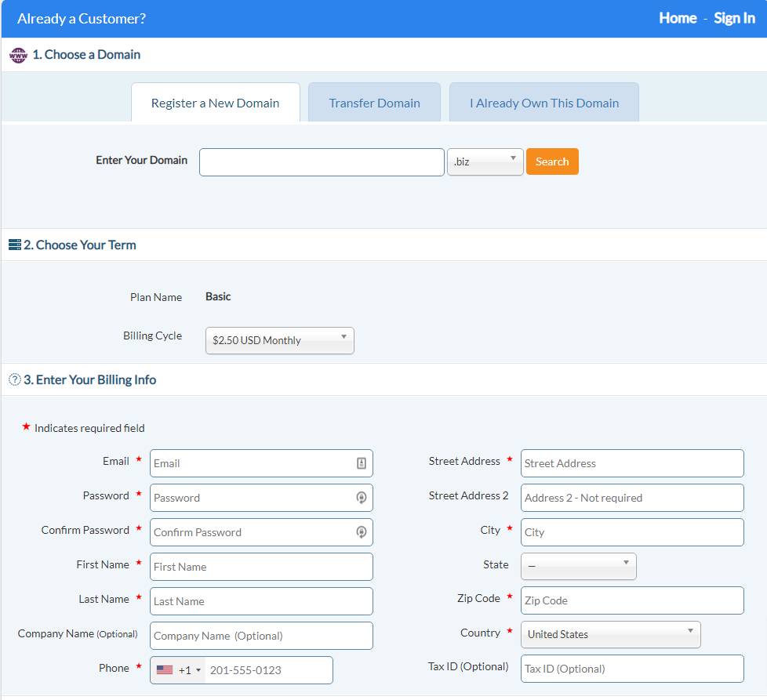Focus the Street Address field

click(x=632, y=463)
